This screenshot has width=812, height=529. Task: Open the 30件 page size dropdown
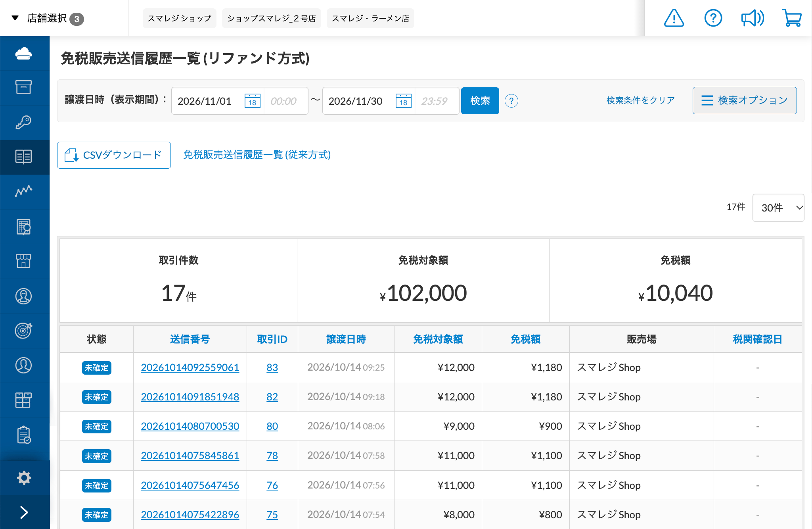[778, 208]
